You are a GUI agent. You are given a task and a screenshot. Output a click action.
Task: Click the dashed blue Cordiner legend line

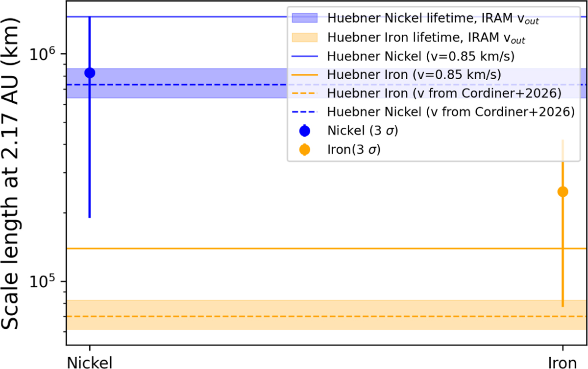[x=305, y=112]
